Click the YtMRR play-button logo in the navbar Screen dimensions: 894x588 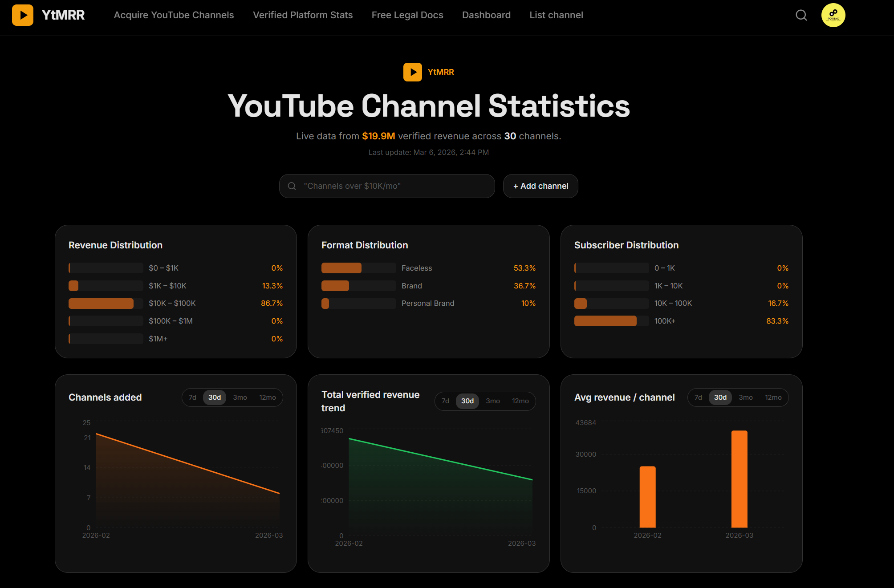22,15
